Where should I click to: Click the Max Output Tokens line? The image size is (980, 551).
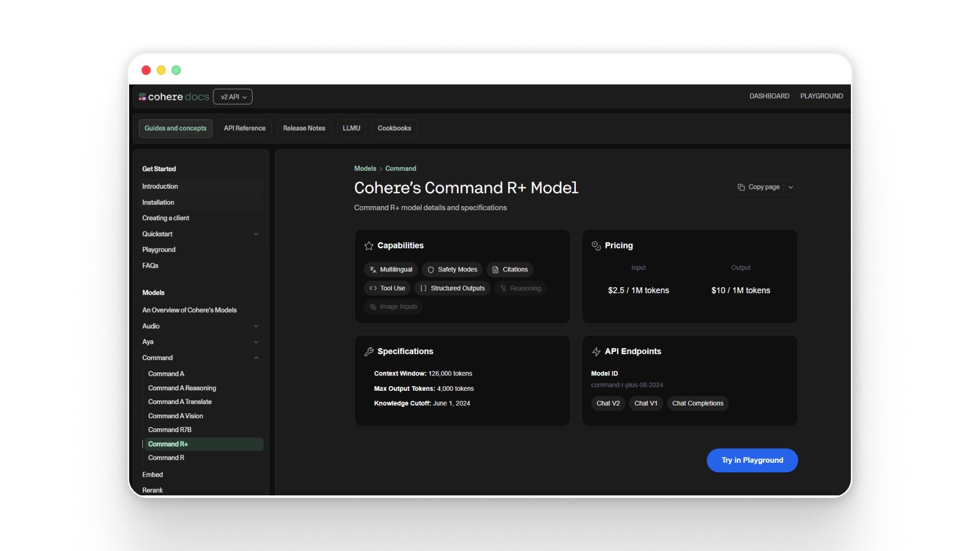[424, 389]
